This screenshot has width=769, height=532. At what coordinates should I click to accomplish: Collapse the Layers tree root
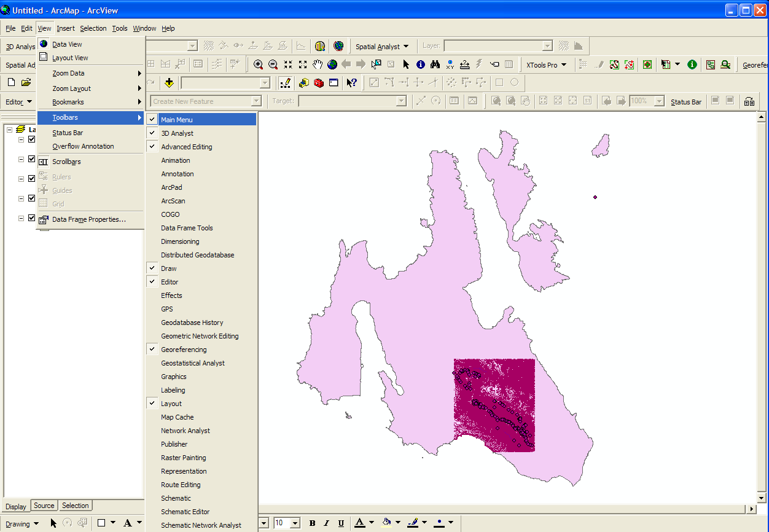(10, 130)
